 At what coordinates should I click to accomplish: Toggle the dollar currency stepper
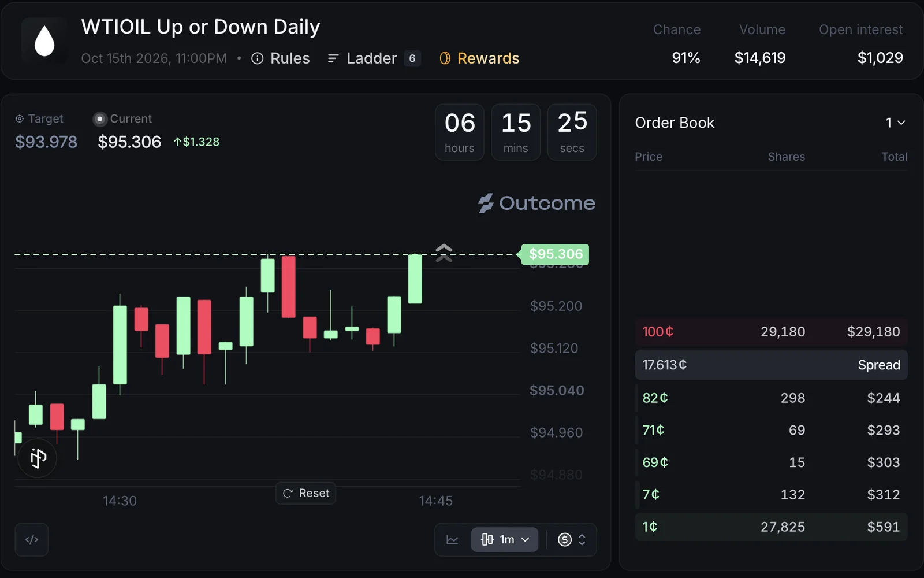pyautogui.click(x=572, y=540)
